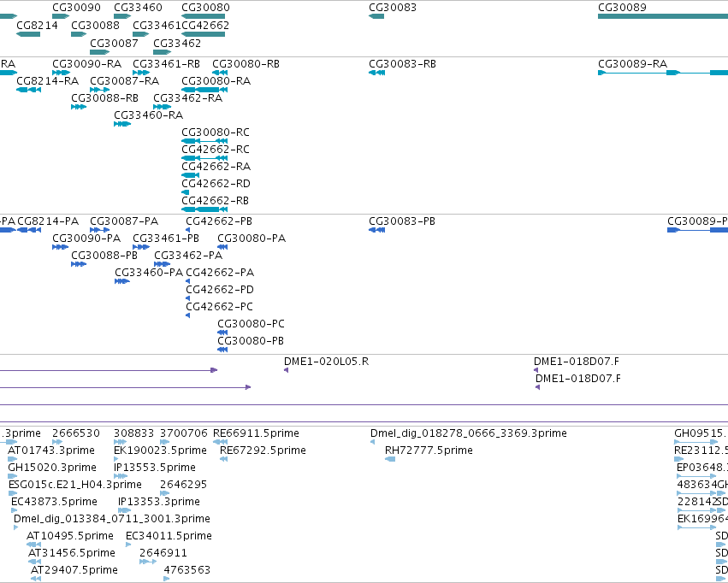Click the CG42662-RB transcript label
Viewport: 728px width, 583px height.
(215, 201)
